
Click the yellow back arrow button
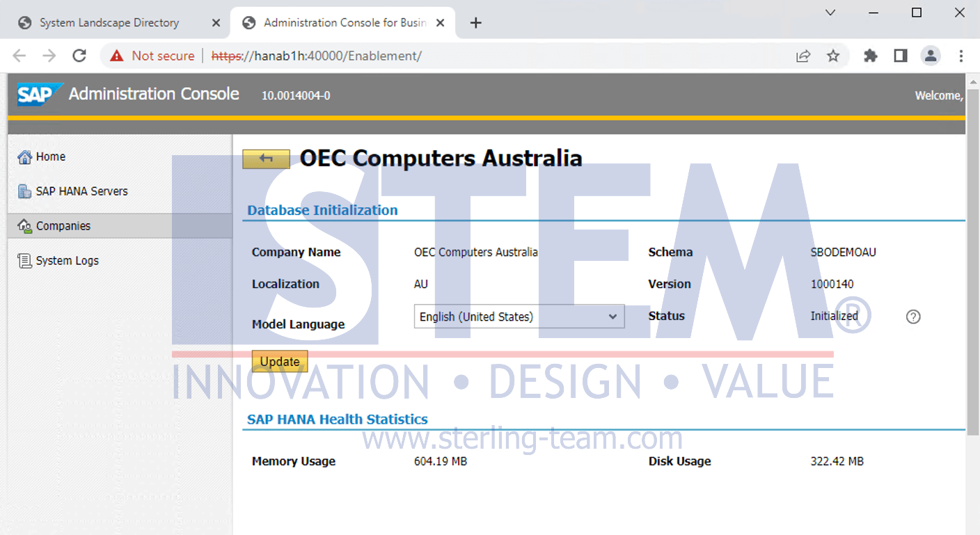click(266, 159)
